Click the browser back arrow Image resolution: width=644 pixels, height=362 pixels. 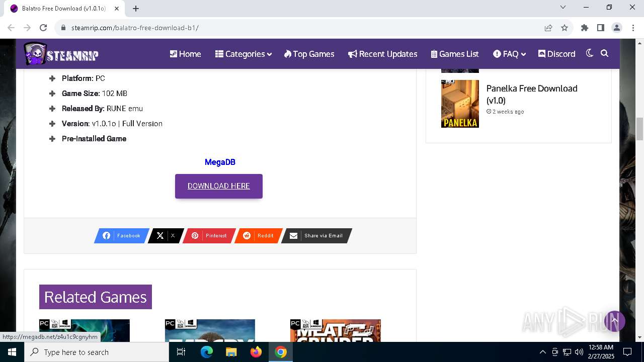(11, 28)
